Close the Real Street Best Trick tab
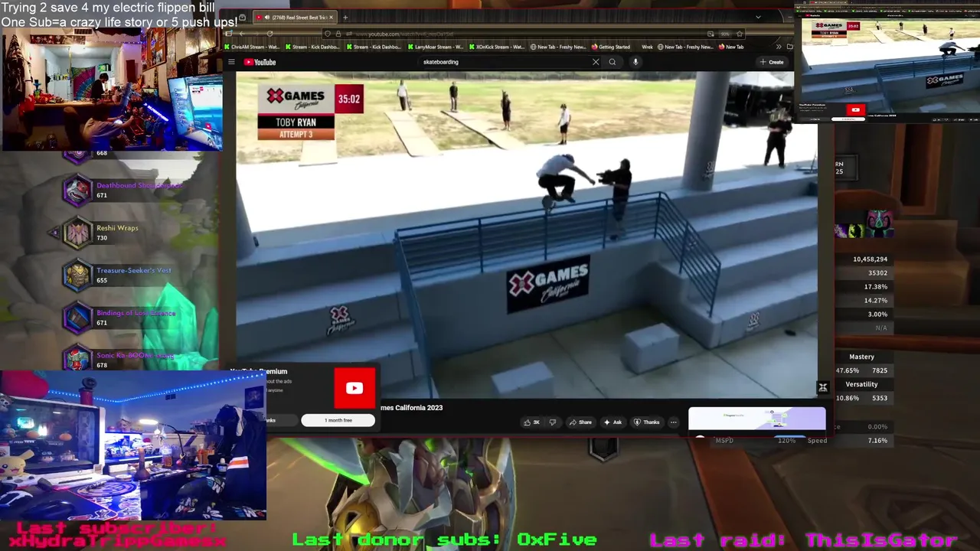 point(332,17)
